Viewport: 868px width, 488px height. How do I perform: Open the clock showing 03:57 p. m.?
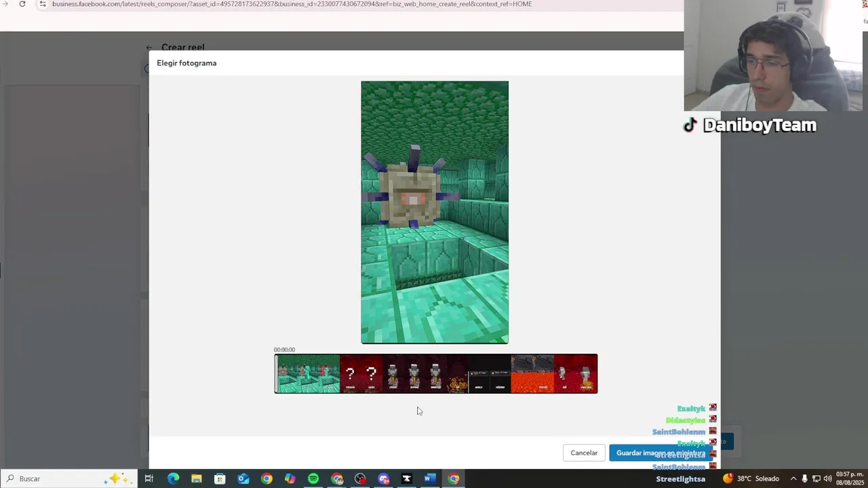pyautogui.click(x=850, y=479)
